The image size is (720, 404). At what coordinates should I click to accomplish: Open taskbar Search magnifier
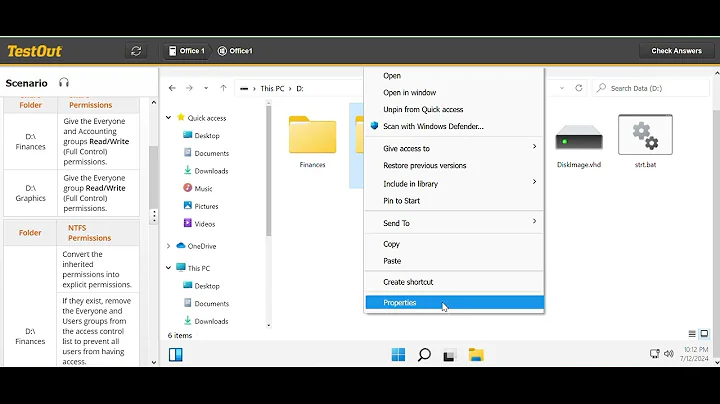point(424,354)
